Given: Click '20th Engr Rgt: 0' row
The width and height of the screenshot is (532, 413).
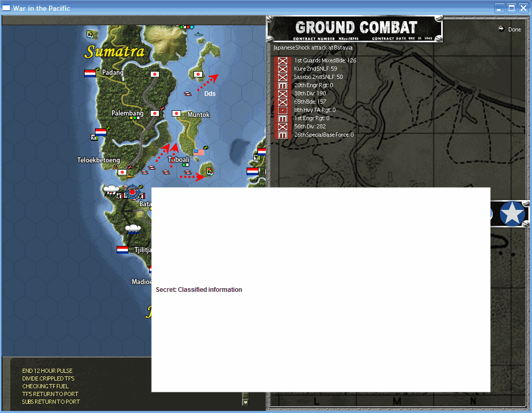Looking at the screenshot, I should (x=314, y=86).
